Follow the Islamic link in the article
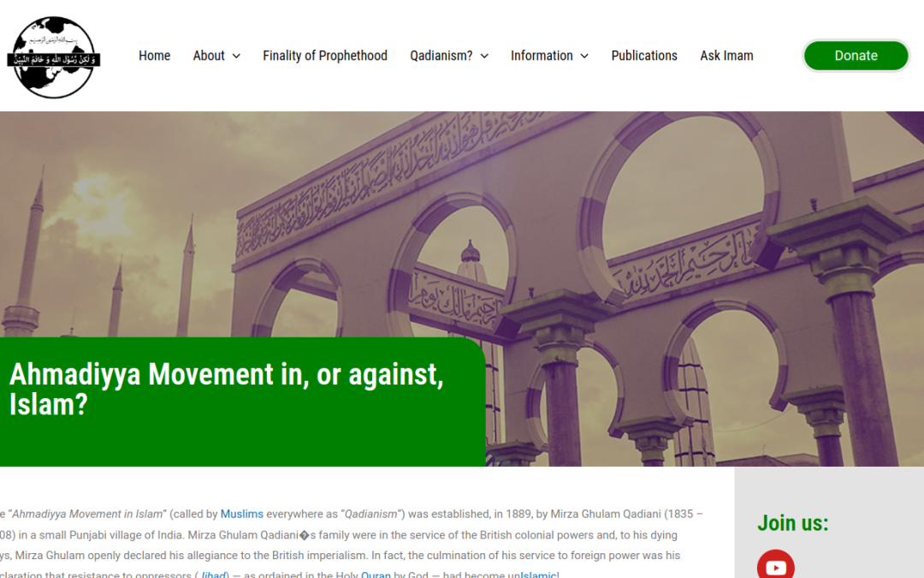Screen dimensions: 924x578 tap(538, 574)
